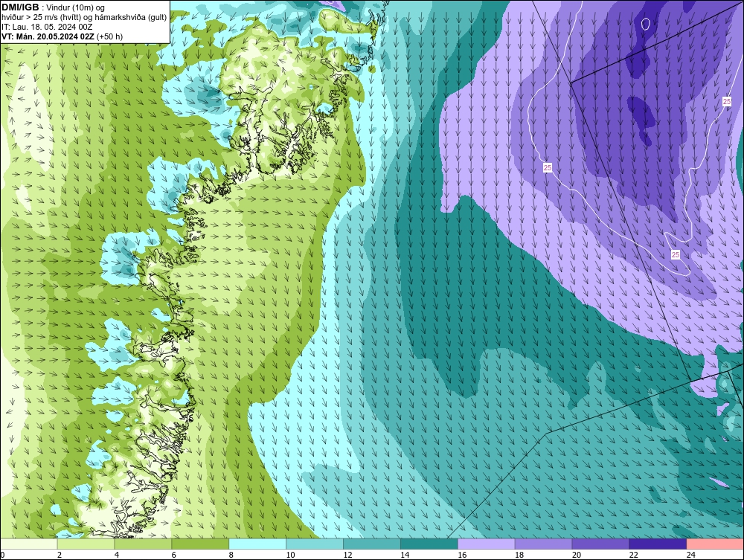744x560 pixels.
Task: Click legend tick label '8'
Action: [x=231, y=555]
